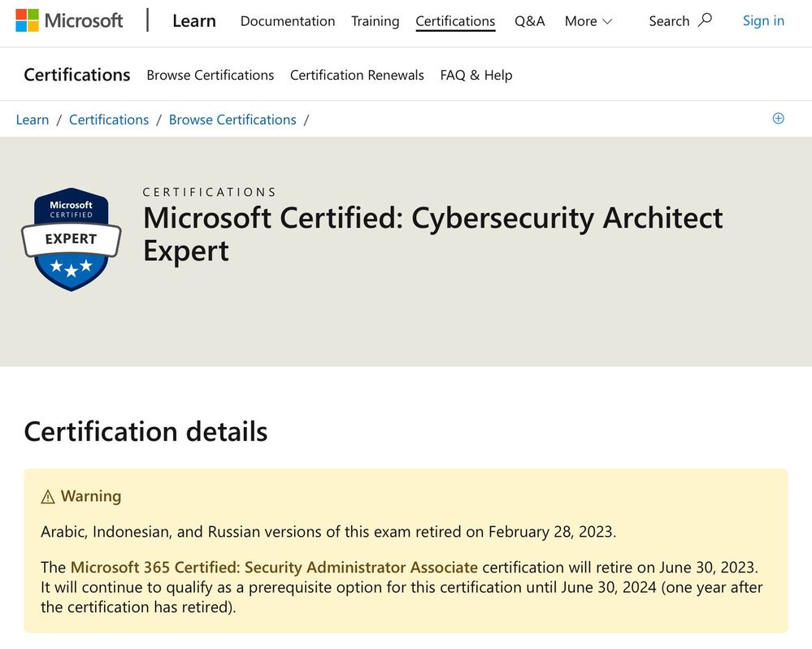Open the Training menu item
The image size is (812, 649).
[x=375, y=21]
